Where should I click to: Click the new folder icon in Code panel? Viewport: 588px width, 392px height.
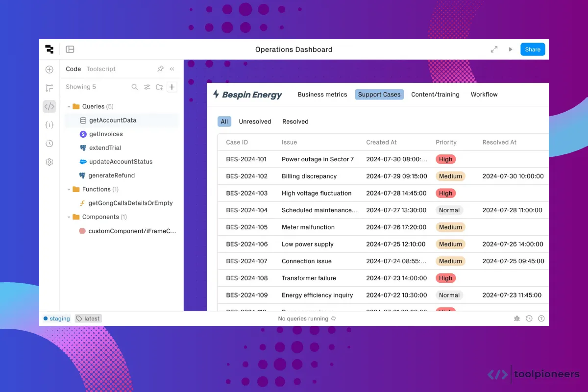tap(159, 87)
